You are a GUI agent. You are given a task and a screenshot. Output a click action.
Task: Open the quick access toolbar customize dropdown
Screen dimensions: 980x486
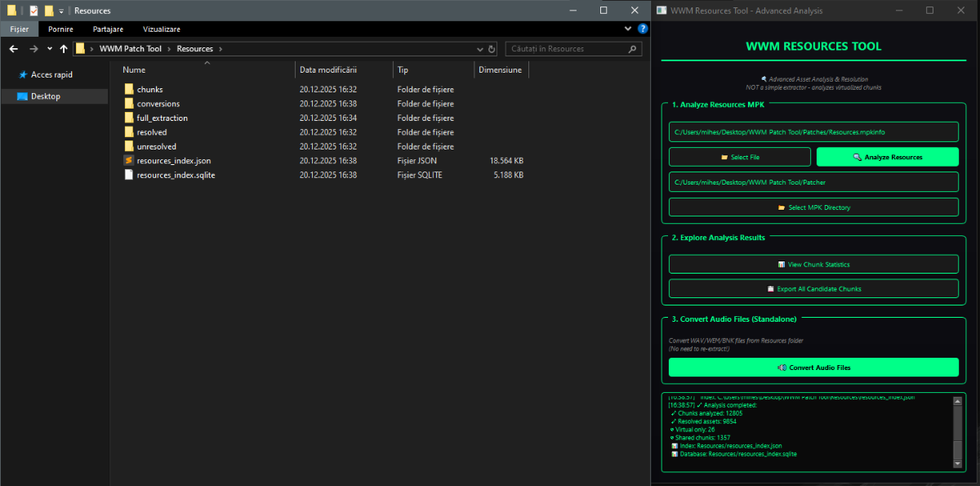click(61, 11)
